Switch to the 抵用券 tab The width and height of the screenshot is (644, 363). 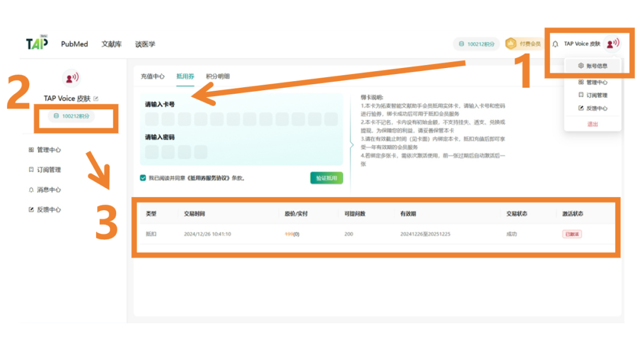coord(185,76)
